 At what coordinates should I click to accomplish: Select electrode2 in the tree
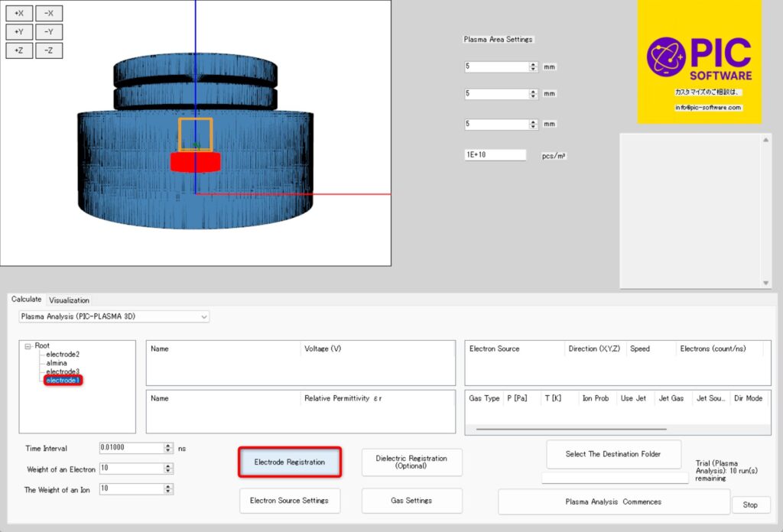(x=63, y=355)
